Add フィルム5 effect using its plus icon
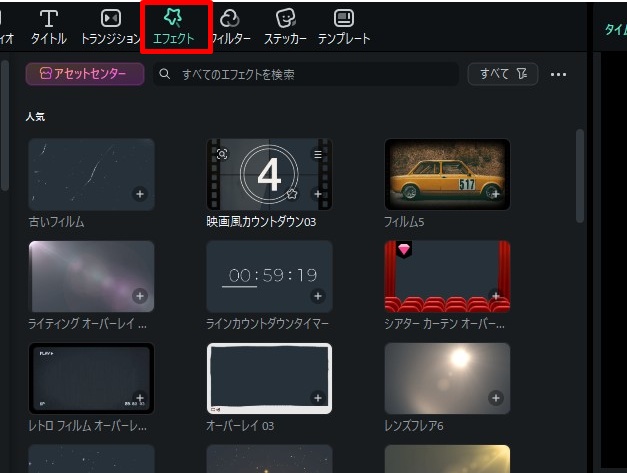 [x=496, y=194]
